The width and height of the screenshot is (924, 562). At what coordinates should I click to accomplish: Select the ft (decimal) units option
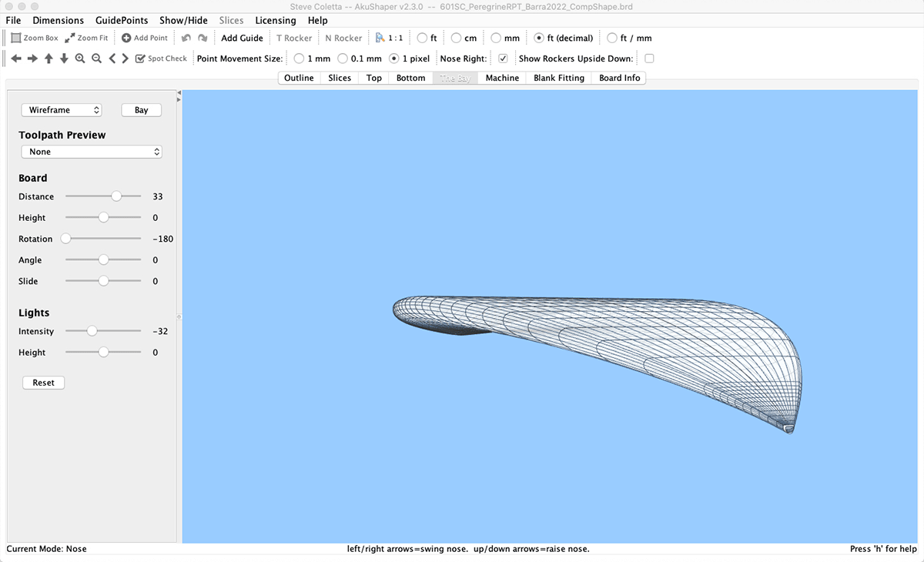click(x=539, y=38)
